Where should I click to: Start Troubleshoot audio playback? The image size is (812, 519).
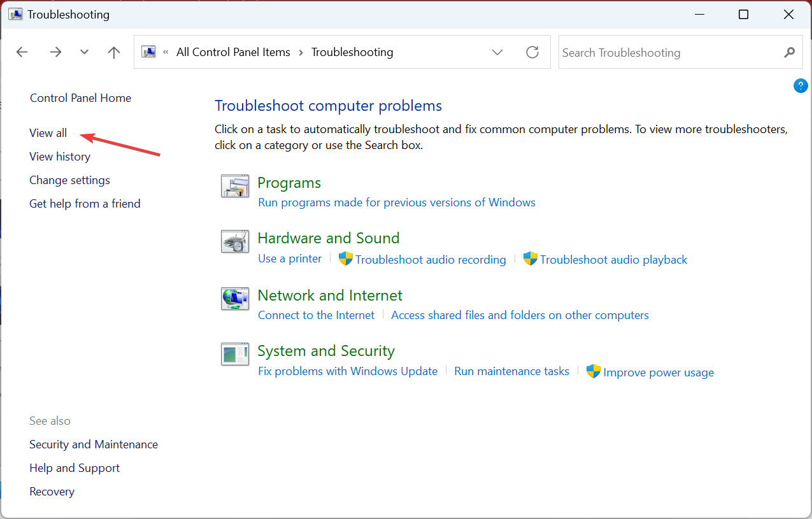(614, 260)
